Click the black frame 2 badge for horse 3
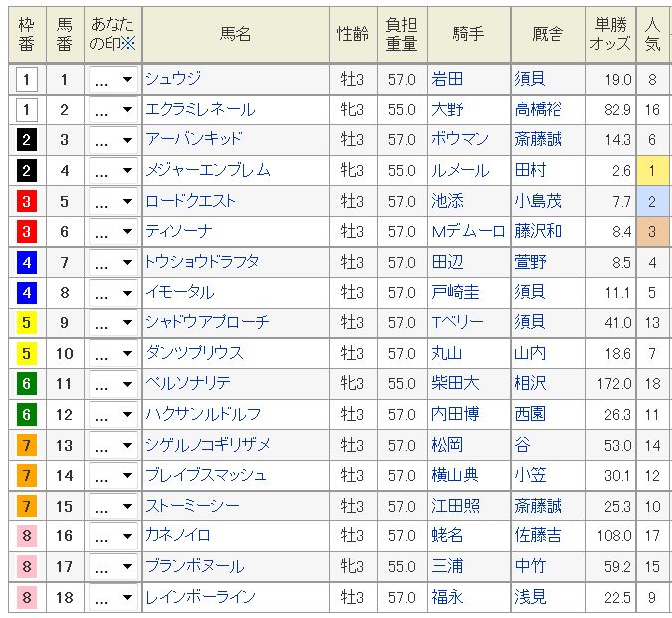This screenshot has width=672, height=618. pyautogui.click(x=27, y=140)
